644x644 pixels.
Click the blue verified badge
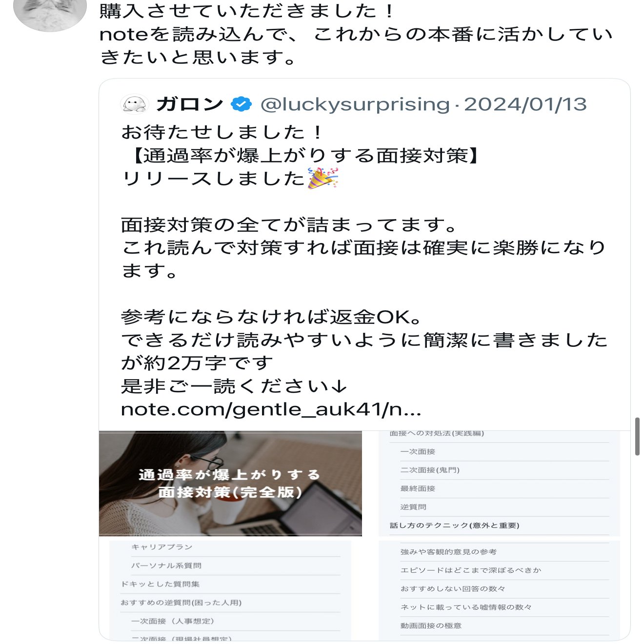(x=241, y=104)
